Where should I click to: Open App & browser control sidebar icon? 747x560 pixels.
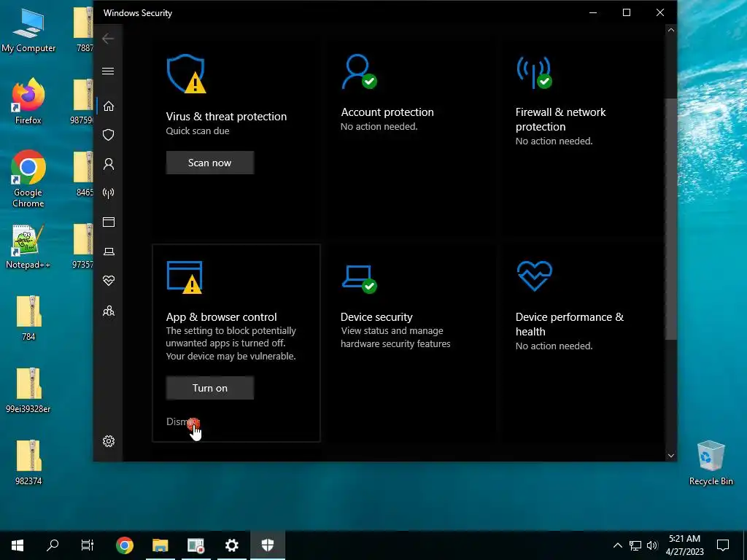tap(109, 222)
